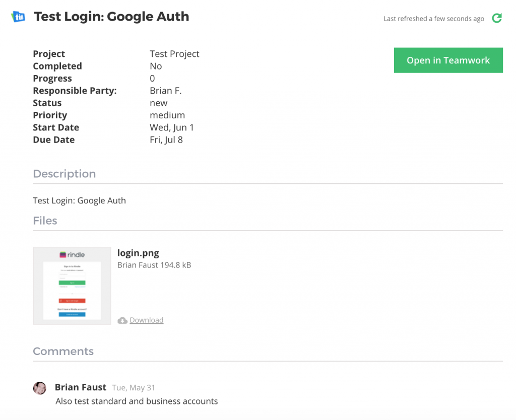Click the Due Date value Fri, Jul 8
This screenshot has width=516, height=420.
[166, 140]
